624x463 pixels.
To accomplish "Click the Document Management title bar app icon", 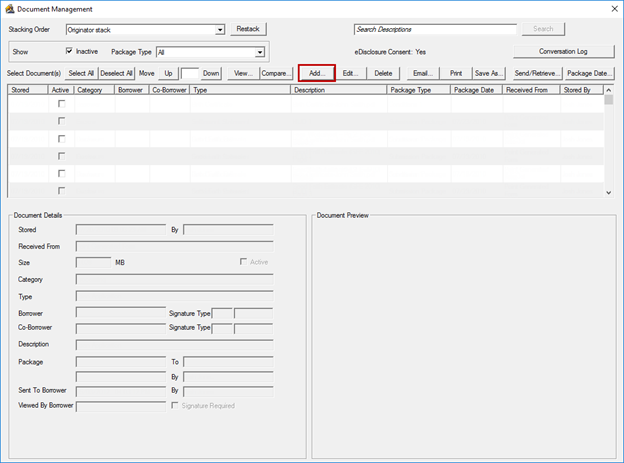I will click(x=10, y=9).
